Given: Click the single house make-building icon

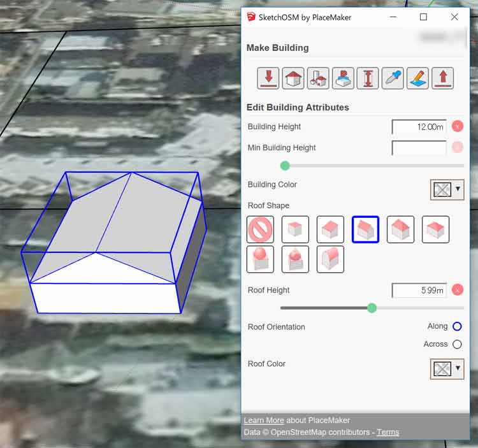Looking at the screenshot, I should (x=293, y=78).
